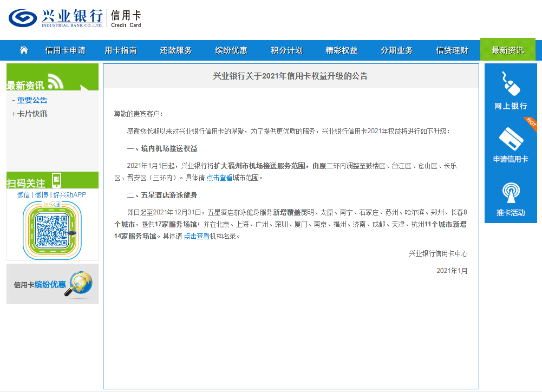
Task: Open 用卡指南 menu
Action: click(x=121, y=50)
